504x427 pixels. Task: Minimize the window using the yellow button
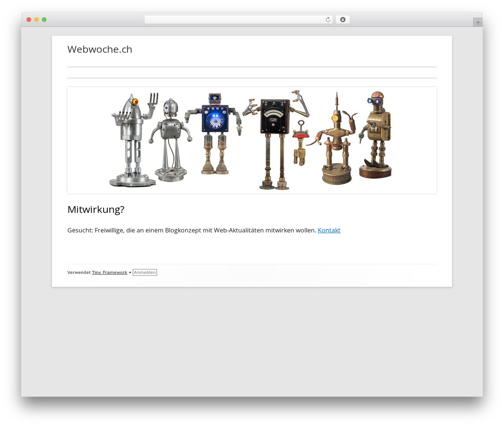pos(37,20)
